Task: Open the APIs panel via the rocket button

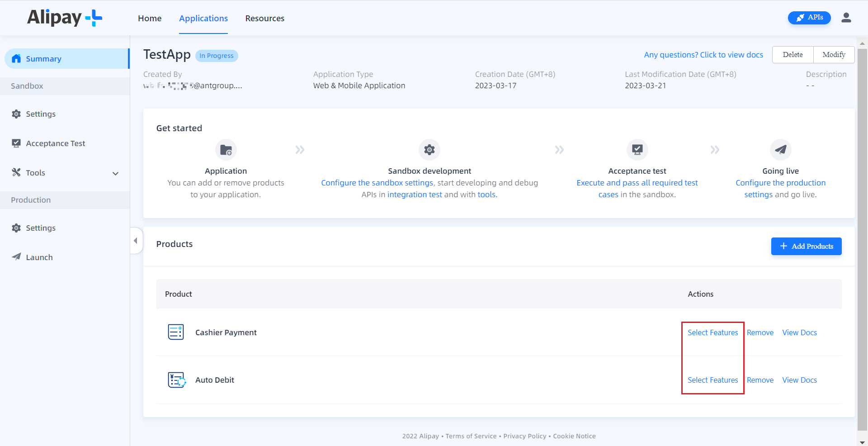Action: [x=809, y=18]
